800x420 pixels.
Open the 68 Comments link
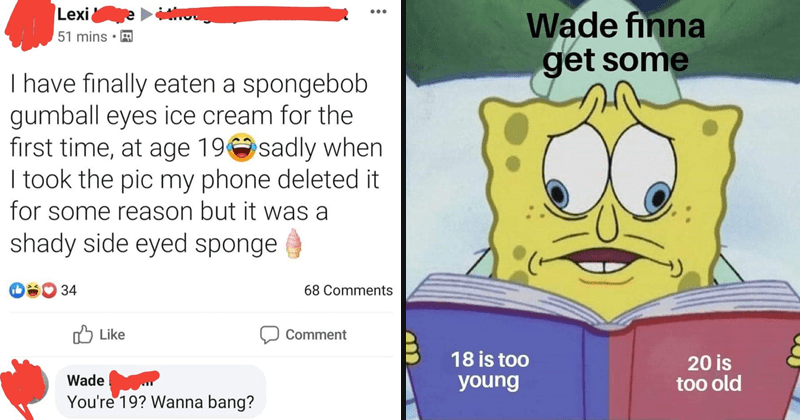tap(348, 290)
